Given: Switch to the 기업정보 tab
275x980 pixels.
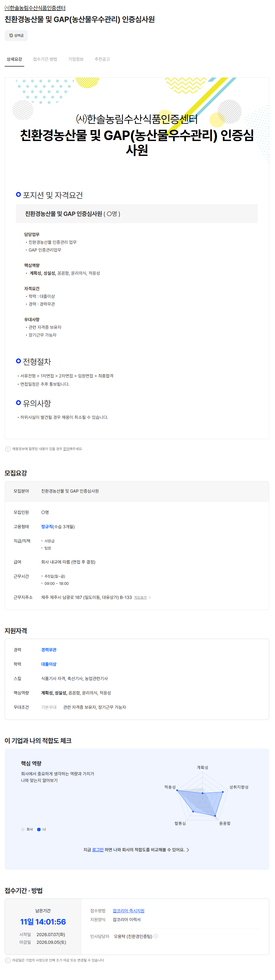Looking at the screenshot, I should (x=76, y=59).
